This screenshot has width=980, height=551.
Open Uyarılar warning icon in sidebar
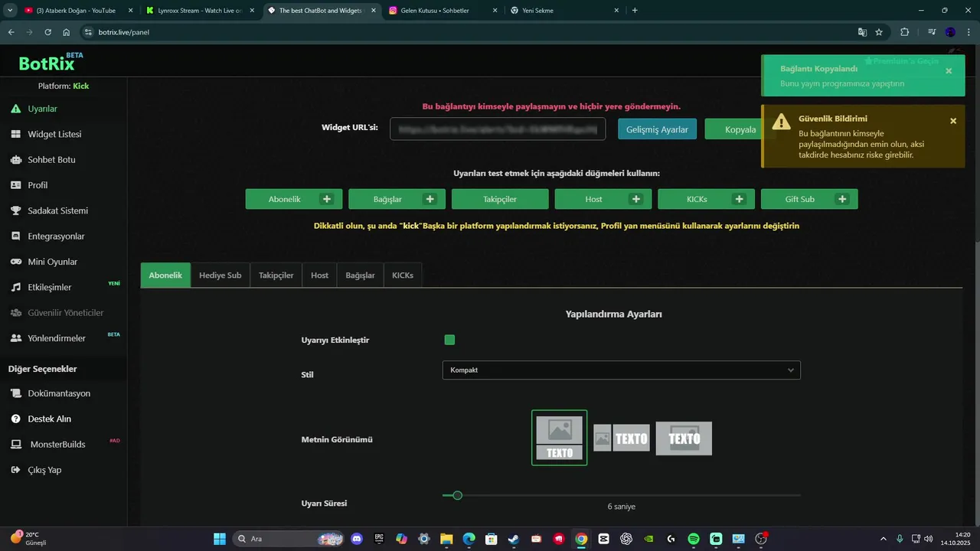coord(15,109)
